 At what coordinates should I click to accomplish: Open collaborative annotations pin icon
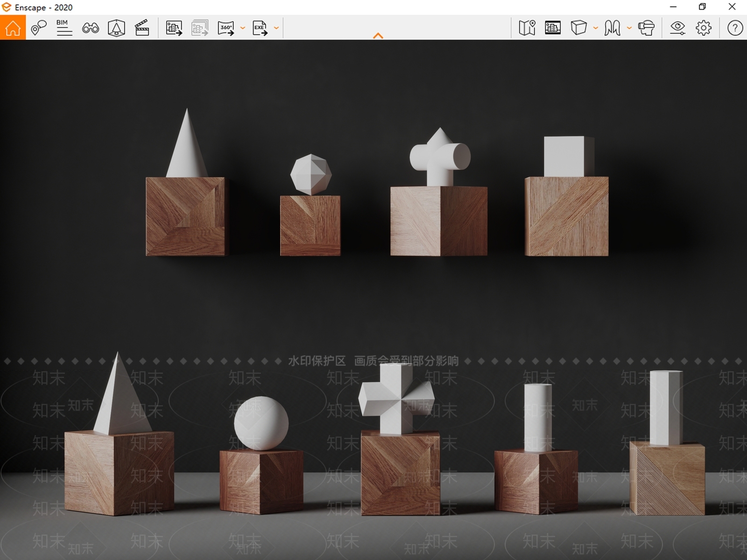pyautogui.click(x=39, y=28)
